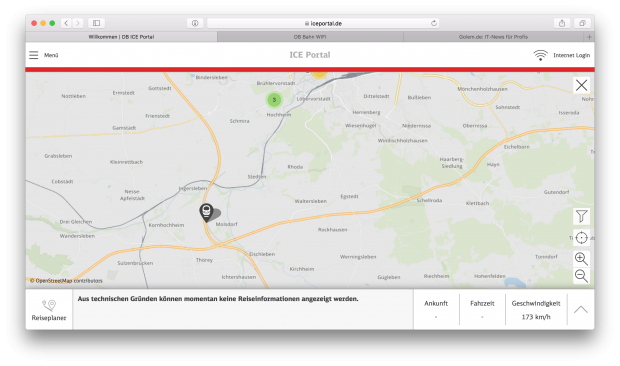Viewport: 620px width, 366px height.
Task: Center map on current location crosshair
Action: click(581, 238)
